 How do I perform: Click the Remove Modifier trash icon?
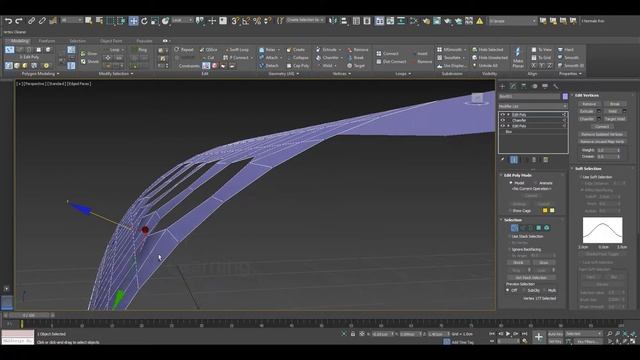click(534, 160)
